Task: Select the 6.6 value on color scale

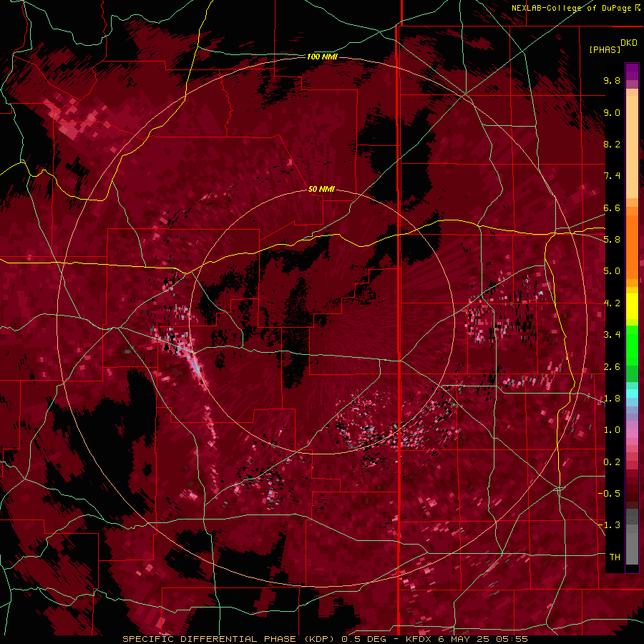Action: pyautogui.click(x=612, y=208)
